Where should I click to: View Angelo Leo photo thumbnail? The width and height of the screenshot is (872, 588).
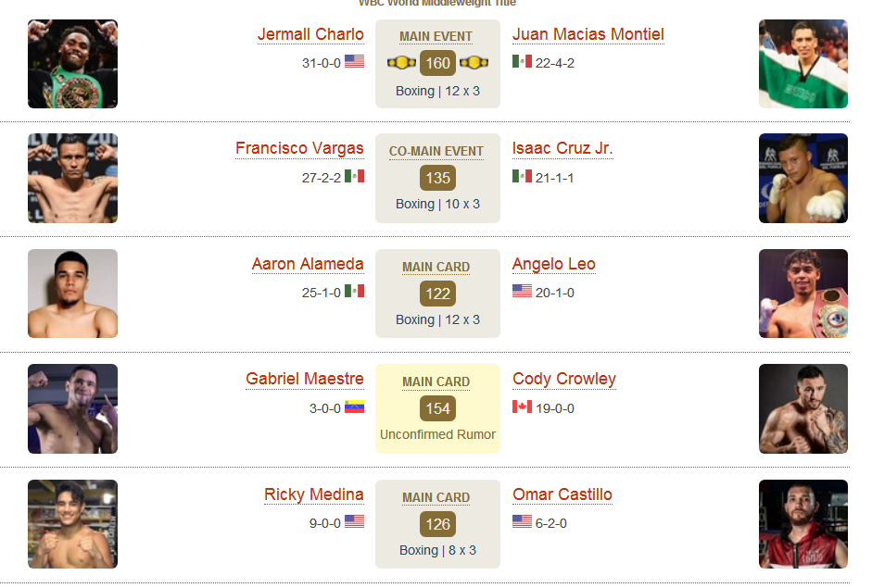tap(803, 294)
